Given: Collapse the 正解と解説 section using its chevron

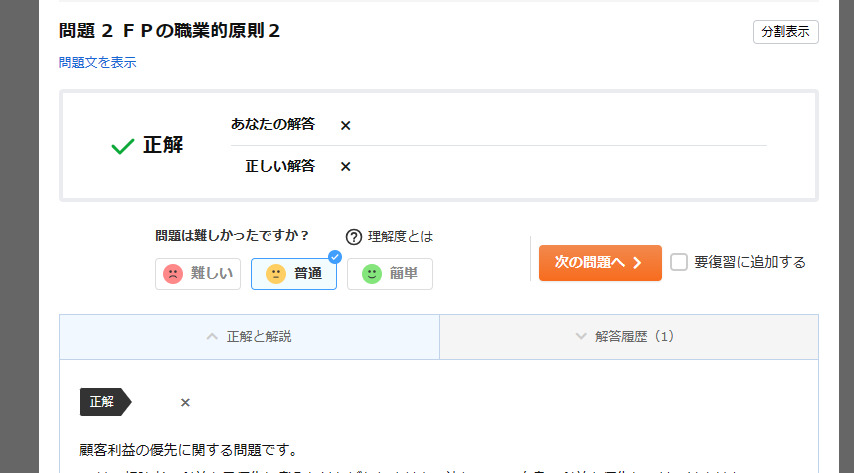Looking at the screenshot, I should 211,337.
